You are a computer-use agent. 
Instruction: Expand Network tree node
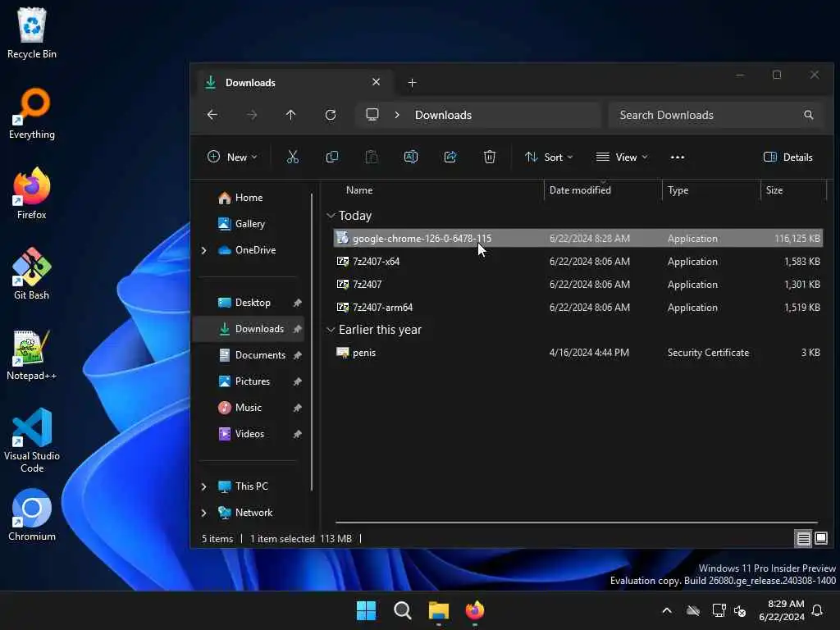tap(203, 513)
